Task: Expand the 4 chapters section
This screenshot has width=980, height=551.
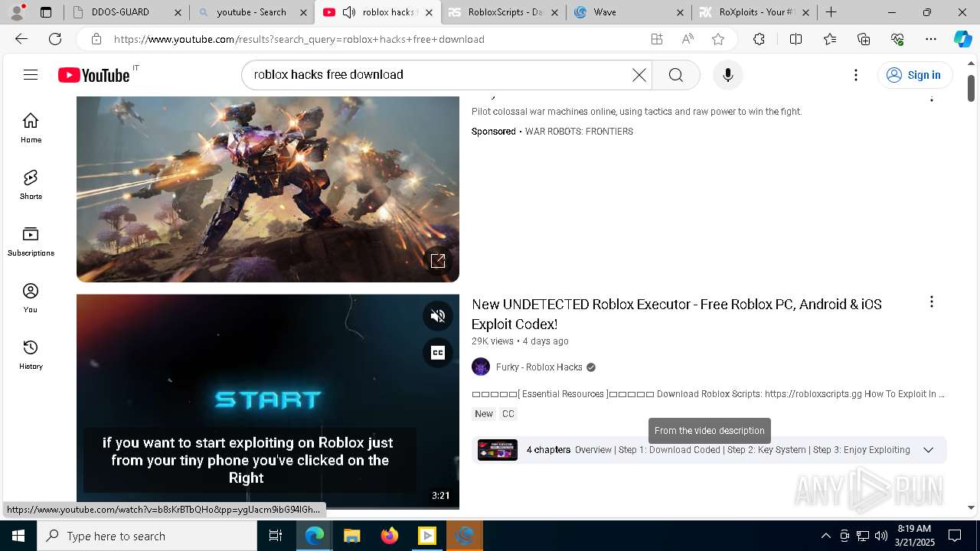Action: [x=928, y=450]
